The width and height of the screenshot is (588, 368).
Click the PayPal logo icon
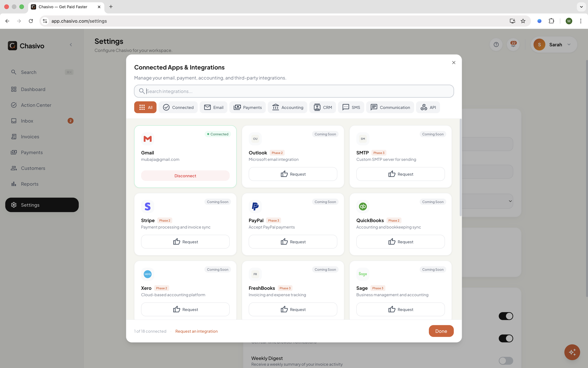[255, 206]
